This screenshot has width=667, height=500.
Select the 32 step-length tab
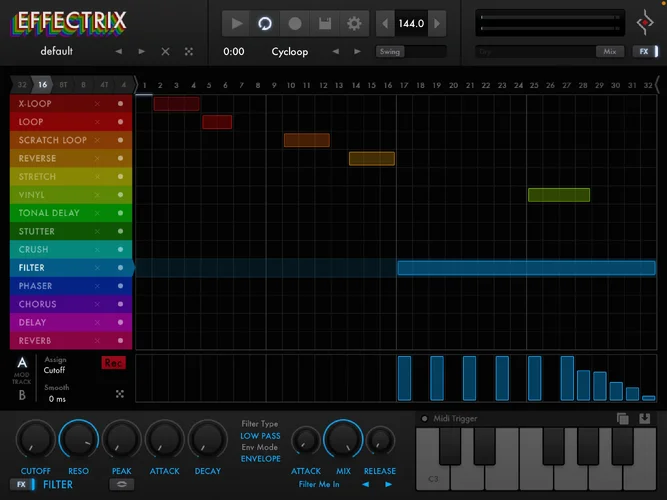pyautogui.click(x=23, y=86)
